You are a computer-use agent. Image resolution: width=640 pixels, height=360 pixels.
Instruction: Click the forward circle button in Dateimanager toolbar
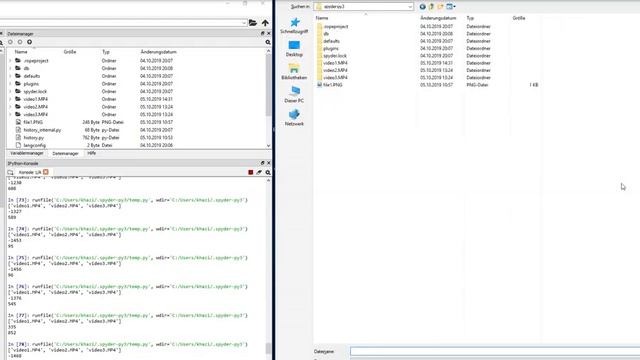pyautogui.click(x=20, y=42)
